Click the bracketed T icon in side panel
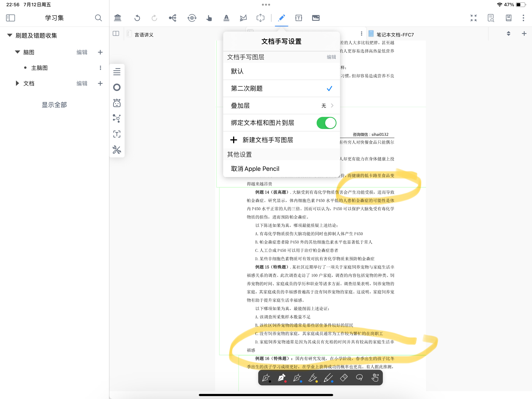Screen dimensions: 532x399 click(x=117, y=134)
